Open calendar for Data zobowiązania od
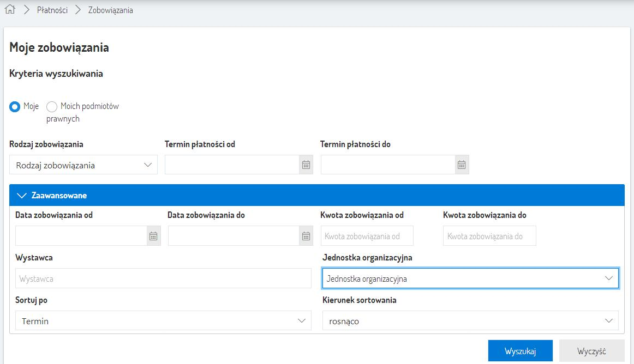 pos(153,236)
